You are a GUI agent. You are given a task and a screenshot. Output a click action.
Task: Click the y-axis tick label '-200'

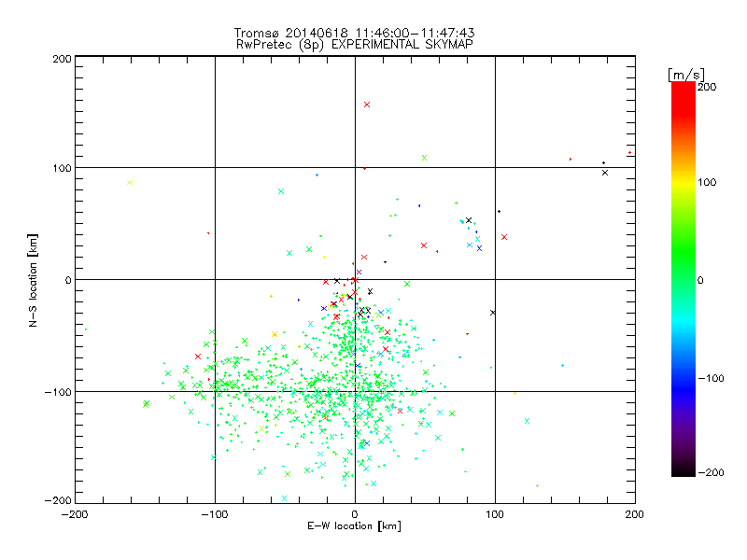(x=58, y=500)
